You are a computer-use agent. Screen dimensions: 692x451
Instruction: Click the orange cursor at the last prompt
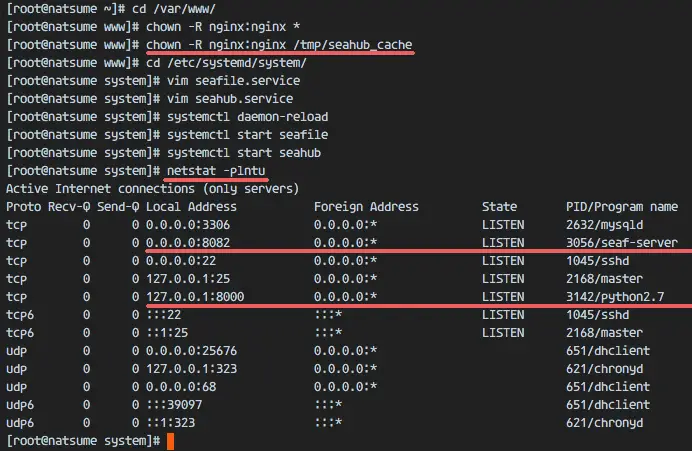[x=170, y=441]
